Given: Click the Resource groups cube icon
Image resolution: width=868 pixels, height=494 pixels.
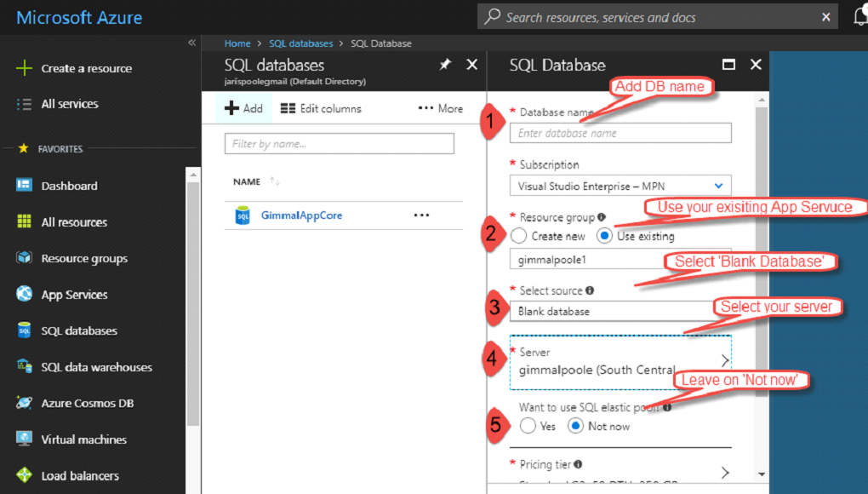Looking at the screenshot, I should point(24,258).
